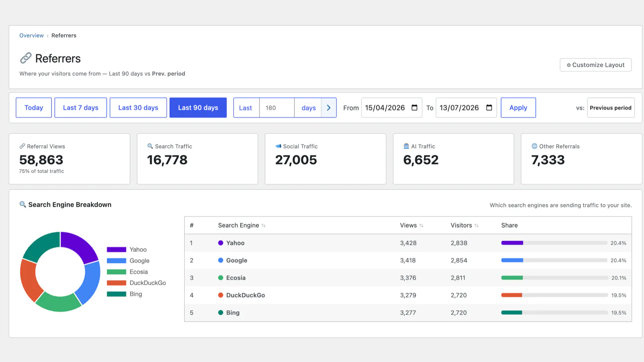This screenshot has width=644, height=362.
Task: Click the Social Traffic value 27,005
Action: [x=296, y=160]
